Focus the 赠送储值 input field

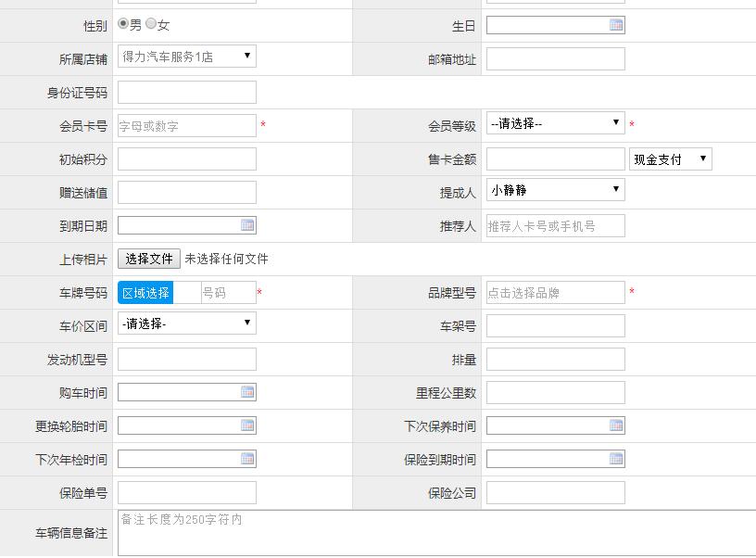187,193
